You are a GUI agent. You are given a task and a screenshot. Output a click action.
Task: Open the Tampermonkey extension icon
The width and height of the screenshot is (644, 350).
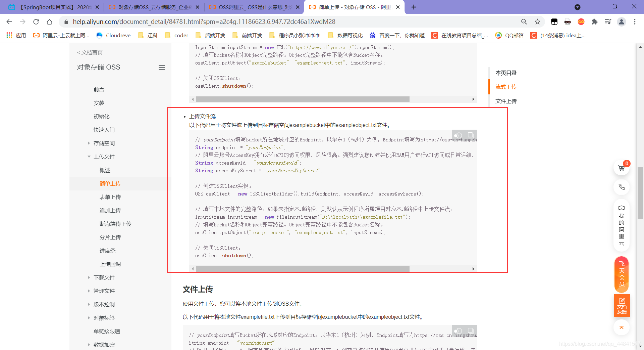click(x=554, y=22)
